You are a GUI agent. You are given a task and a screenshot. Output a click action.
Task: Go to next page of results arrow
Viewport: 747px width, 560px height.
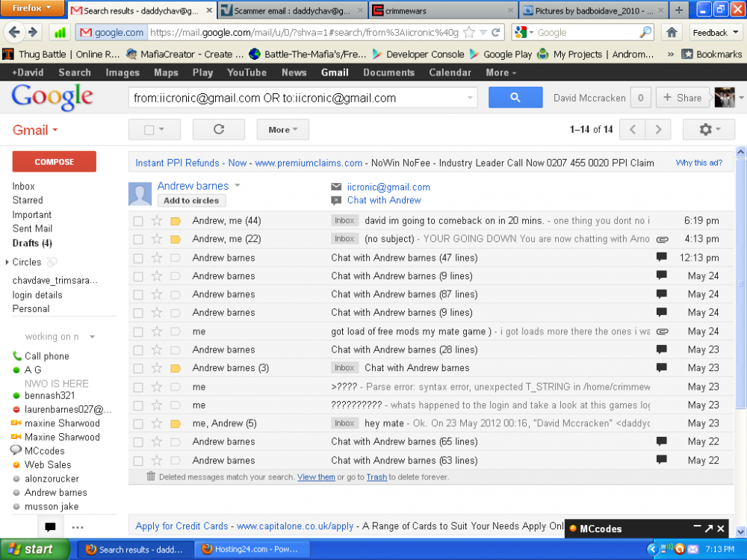pos(657,129)
